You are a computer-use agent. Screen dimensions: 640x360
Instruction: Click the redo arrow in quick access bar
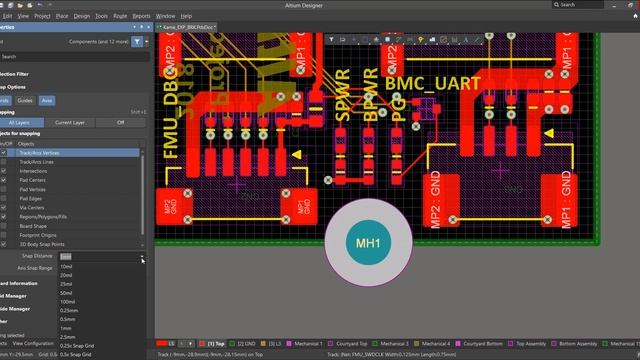point(49,5)
